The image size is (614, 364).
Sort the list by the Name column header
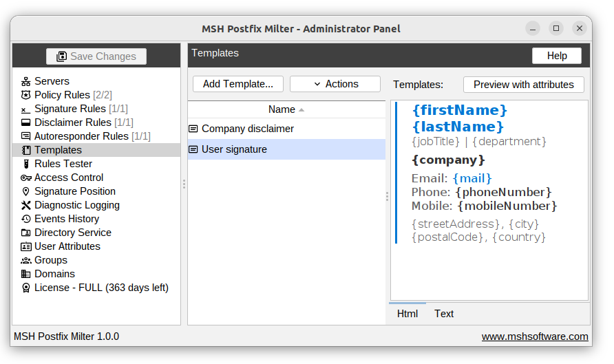pyautogui.click(x=286, y=109)
